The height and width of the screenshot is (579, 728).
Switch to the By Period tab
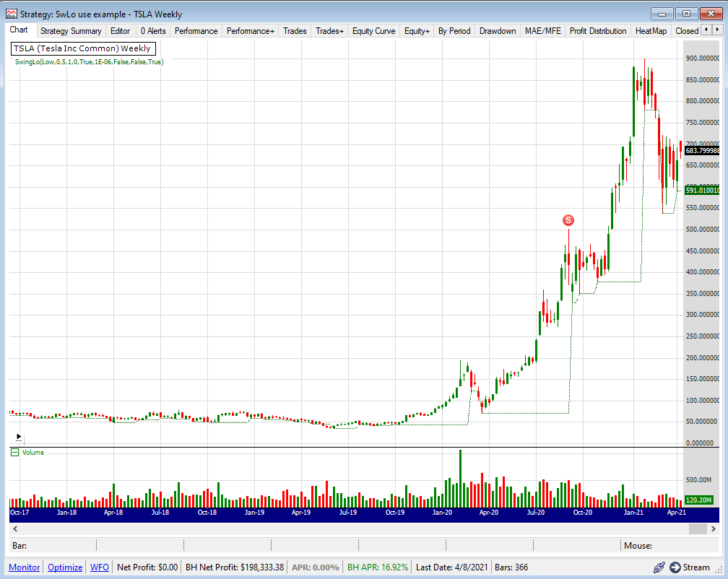point(454,31)
